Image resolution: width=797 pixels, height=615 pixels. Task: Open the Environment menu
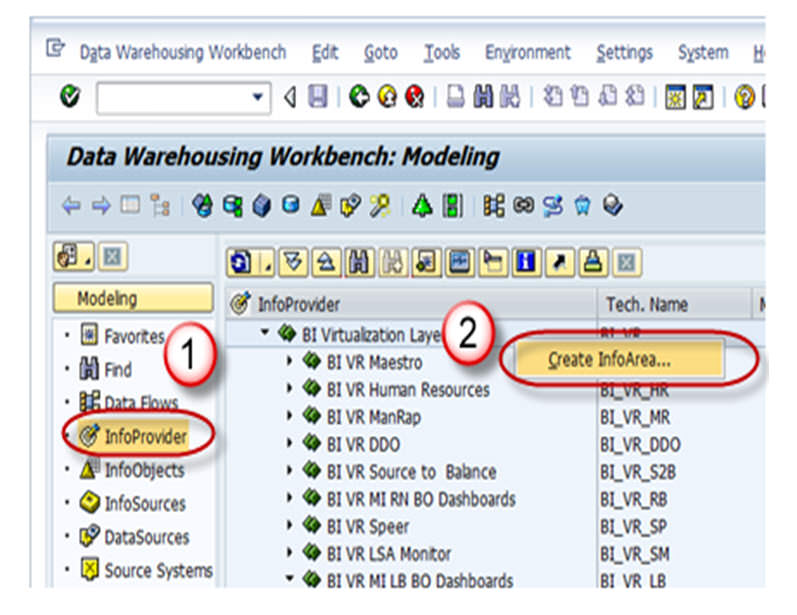pos(527,53)
